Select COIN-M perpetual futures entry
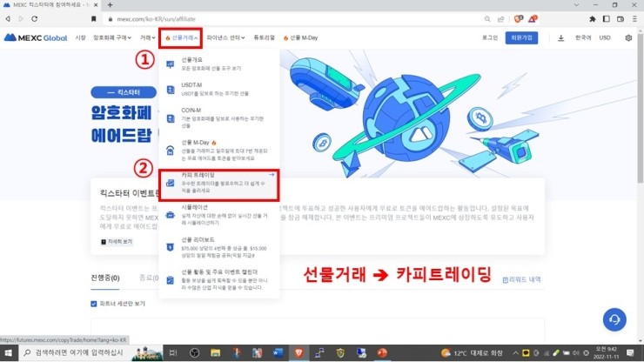This screenshot has height=362, width=644. (x=219, y=118)
